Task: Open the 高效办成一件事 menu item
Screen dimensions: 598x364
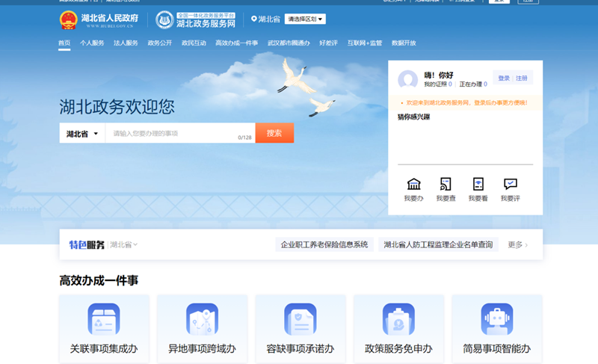Action: click(x=236, y=43)
